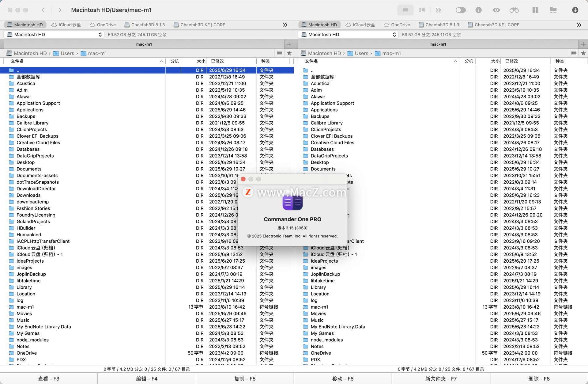Select Calibre Library in right pane
588x384 pixels.
(441, 123)
